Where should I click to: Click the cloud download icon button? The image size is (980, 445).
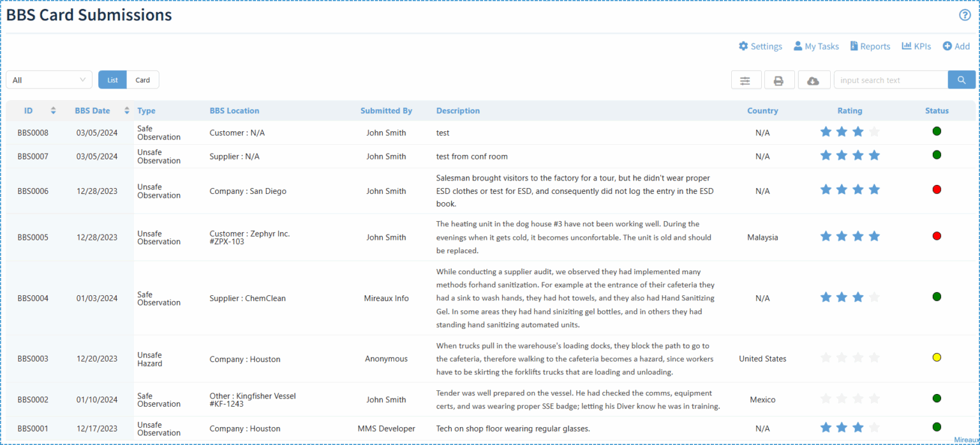pos(813,80)
